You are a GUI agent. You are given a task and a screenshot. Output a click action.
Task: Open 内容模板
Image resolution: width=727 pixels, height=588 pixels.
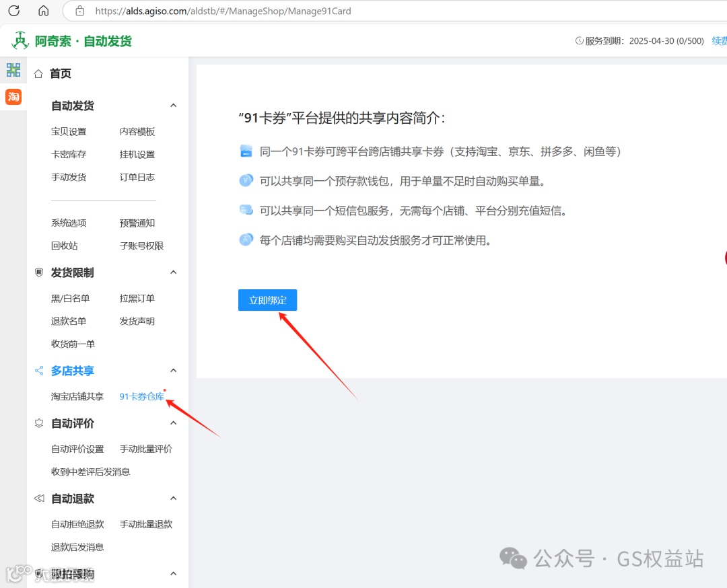pyautogui.click(x=137, y=132)
